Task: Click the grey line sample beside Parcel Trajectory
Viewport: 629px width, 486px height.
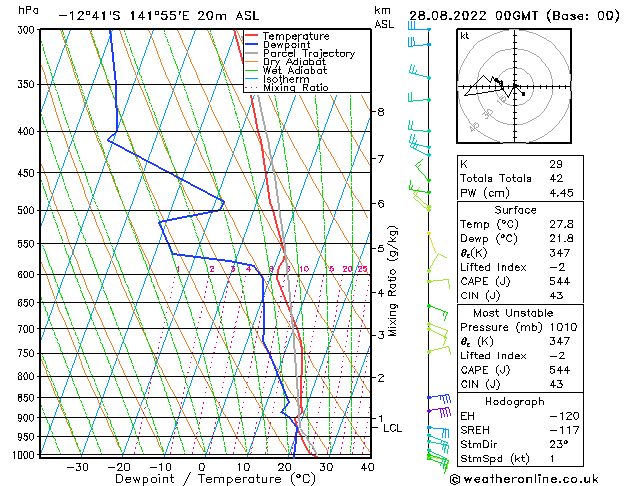Action: [252, 53]
